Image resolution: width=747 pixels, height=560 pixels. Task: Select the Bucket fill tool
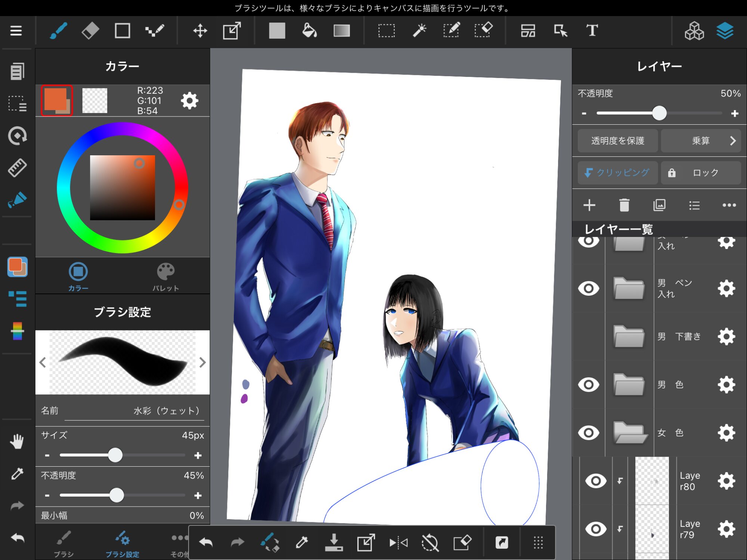[309, 31]
